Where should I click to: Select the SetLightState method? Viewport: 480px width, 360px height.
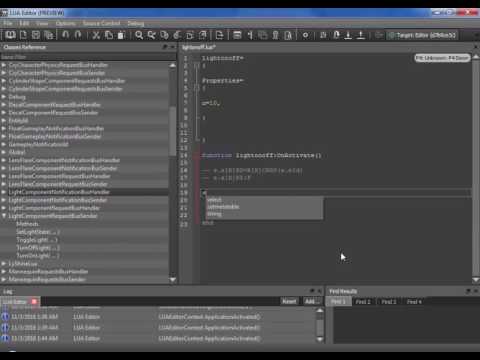pos(38,232)
